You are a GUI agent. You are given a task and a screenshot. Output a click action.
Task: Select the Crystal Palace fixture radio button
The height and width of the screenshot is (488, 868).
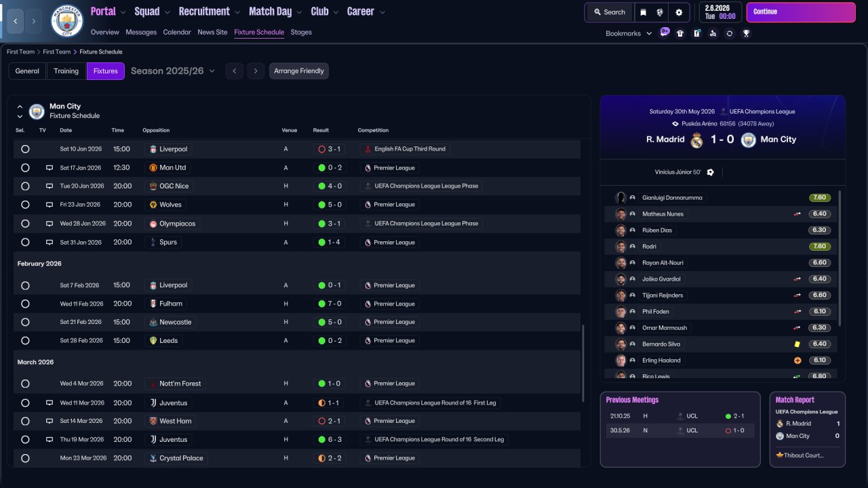[x=25, y=458]
